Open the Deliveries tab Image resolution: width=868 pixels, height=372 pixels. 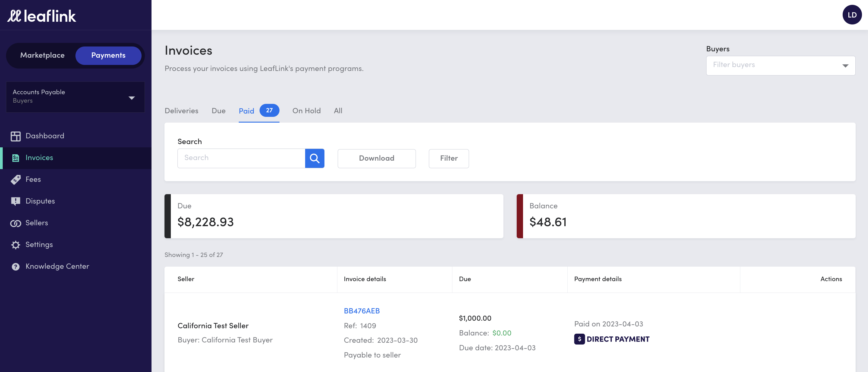pyautogui.click(x=181, y=111)
